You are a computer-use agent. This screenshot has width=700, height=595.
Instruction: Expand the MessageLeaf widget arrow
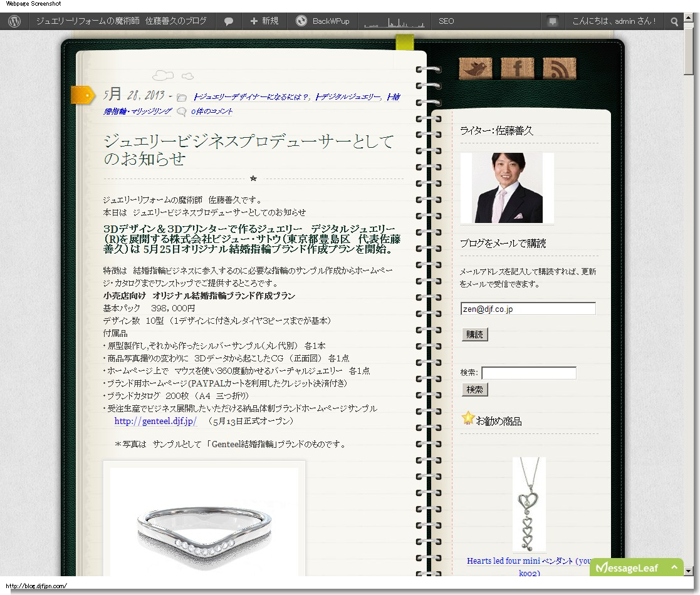[674, 567]
